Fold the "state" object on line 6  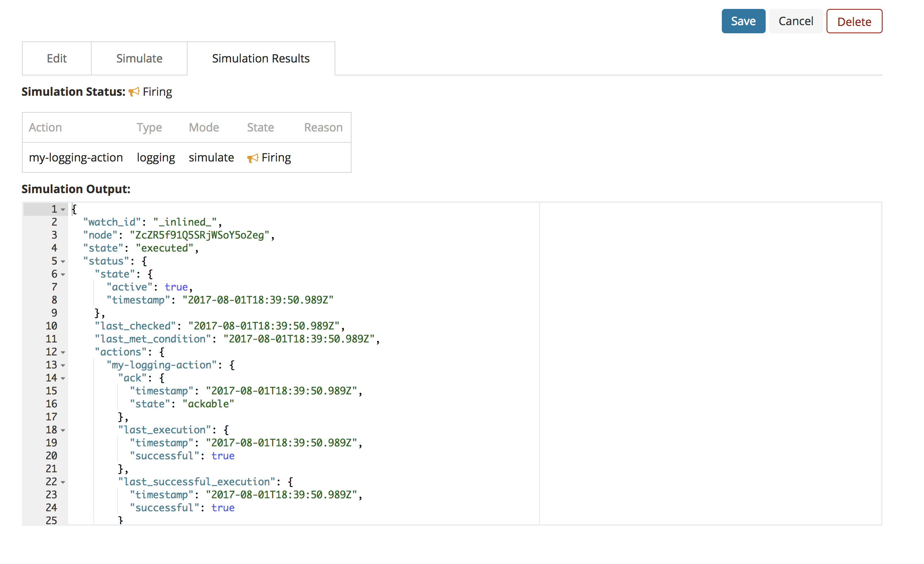(x=63, y=275)
